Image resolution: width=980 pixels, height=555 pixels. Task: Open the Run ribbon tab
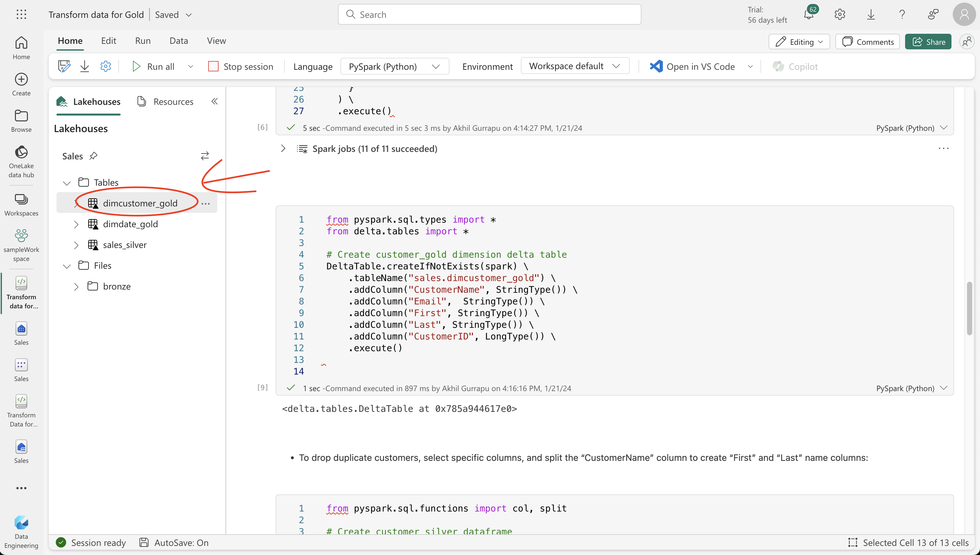[x=143, y=41]
